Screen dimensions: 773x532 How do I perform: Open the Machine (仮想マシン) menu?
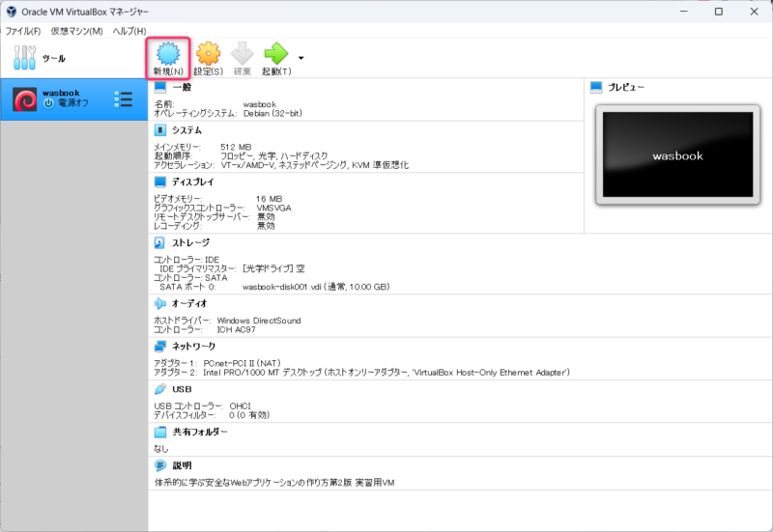[x=76, y=31]
